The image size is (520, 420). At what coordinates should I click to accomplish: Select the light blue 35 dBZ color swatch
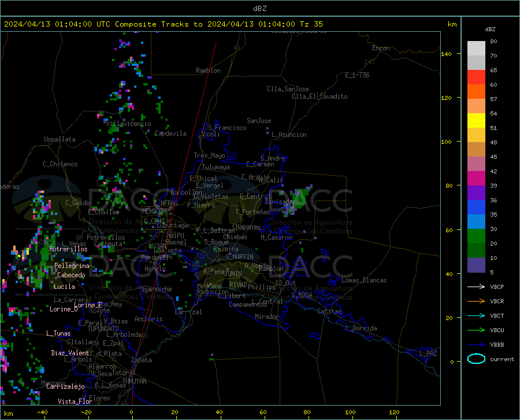(x=476, y=221)
